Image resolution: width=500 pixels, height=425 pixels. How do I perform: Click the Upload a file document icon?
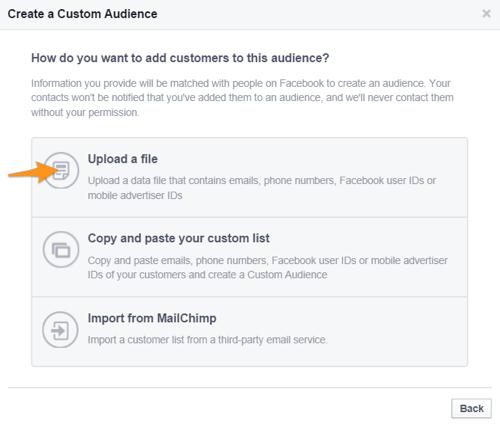click(x=61, y=171)
